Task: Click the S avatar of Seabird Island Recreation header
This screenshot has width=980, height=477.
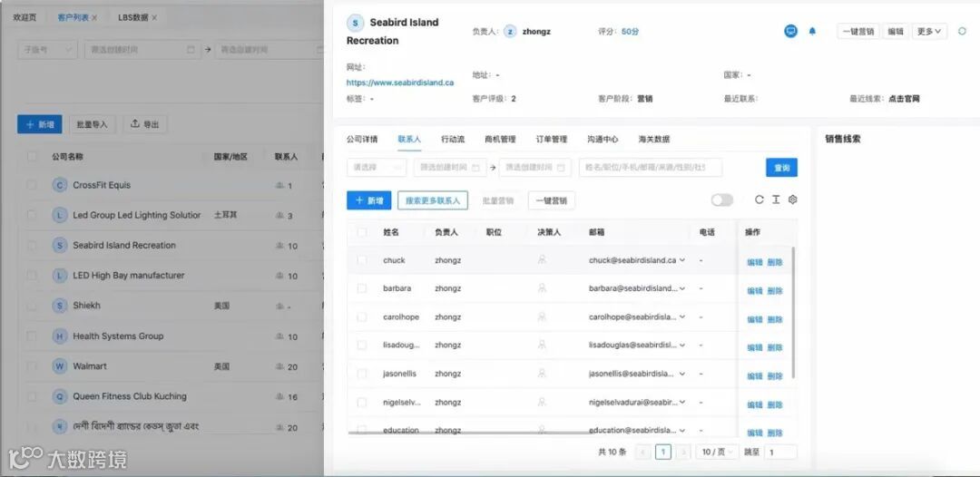Action: point(355,23)
